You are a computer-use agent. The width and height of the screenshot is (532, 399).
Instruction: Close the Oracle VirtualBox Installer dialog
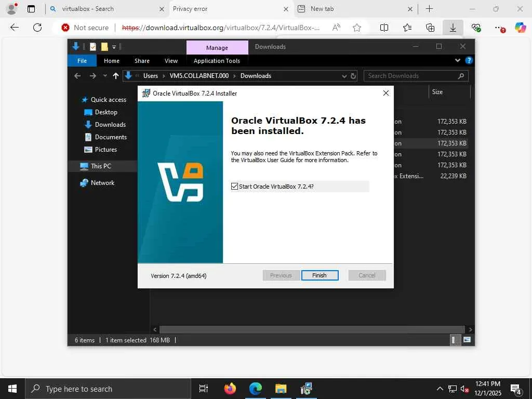(386, 93)
